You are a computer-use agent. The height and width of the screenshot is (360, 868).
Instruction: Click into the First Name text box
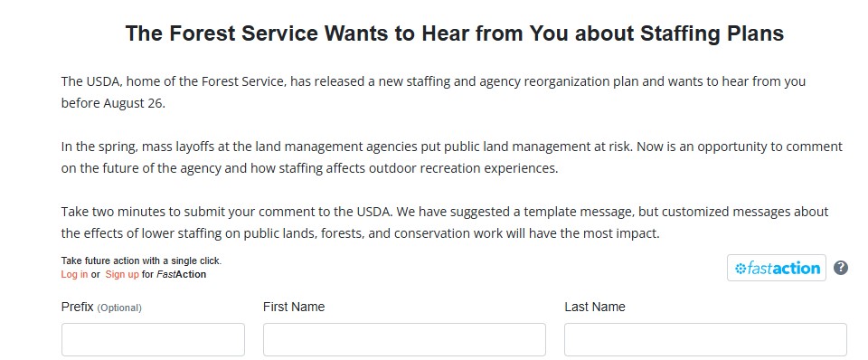(404, 339)
